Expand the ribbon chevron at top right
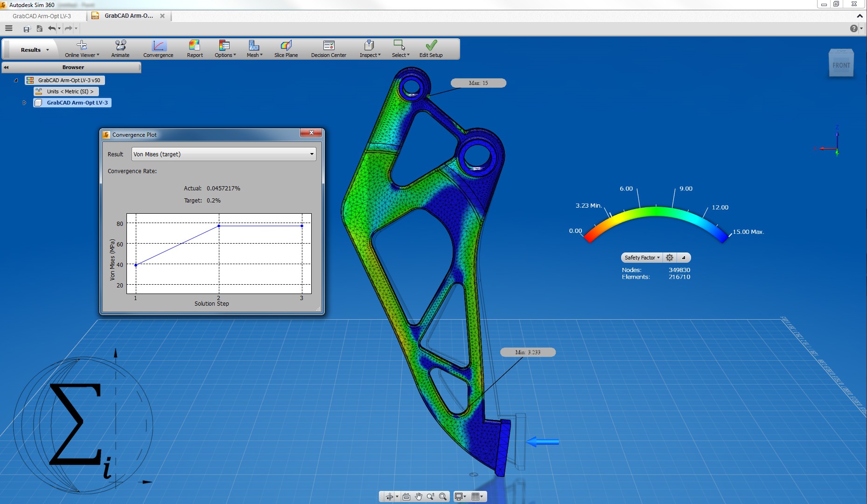This screenshot has width=867, height=504. 860,16
